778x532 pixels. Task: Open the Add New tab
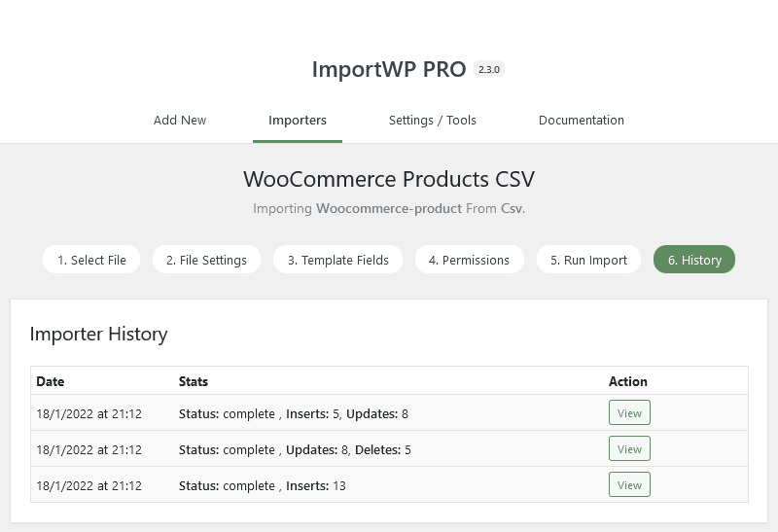coord(180,120)
